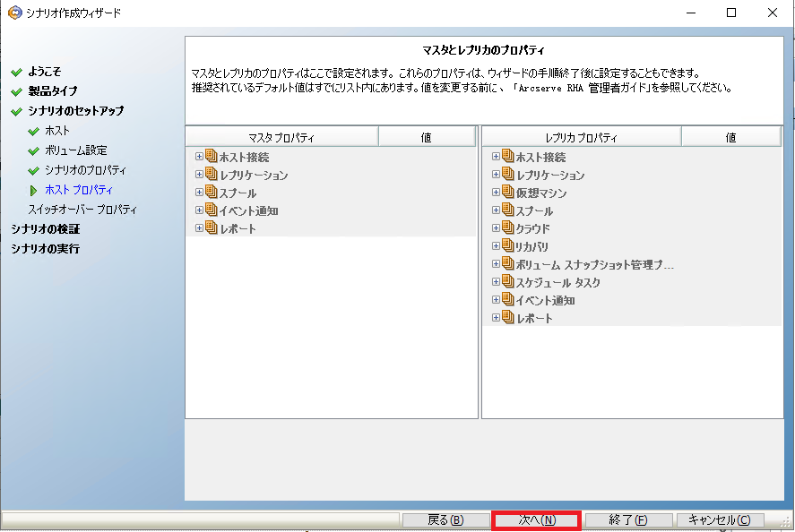Maximize the wizard window
This screenshot has height=532, width=795.
tap(731, 13)
